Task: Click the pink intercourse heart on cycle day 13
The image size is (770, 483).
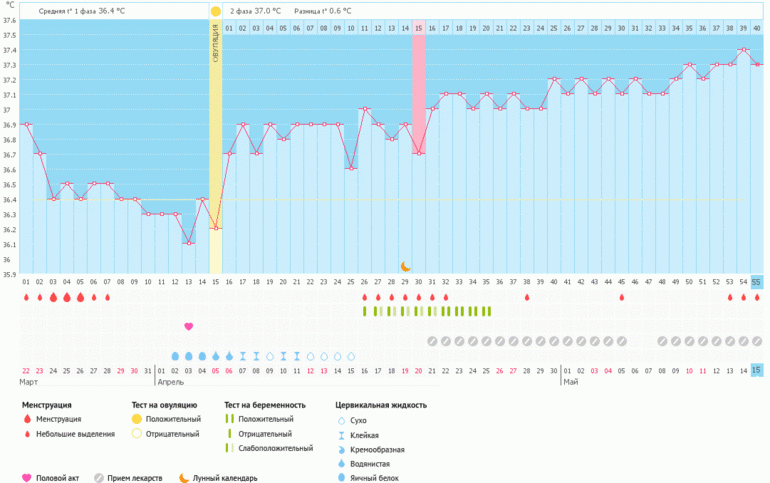Action: tap(189, 326)
